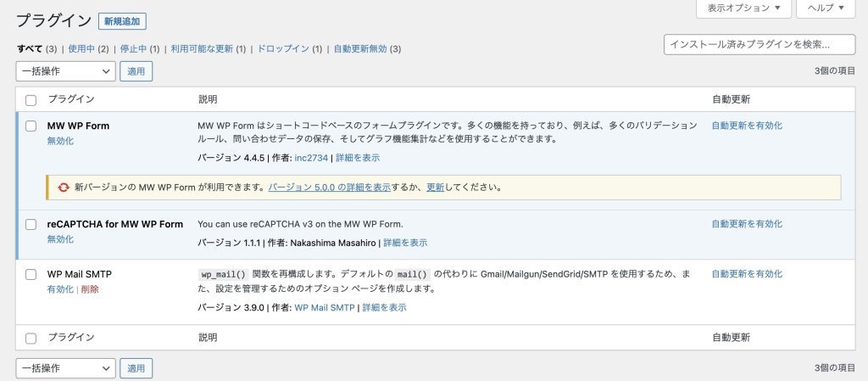Enable auto-update for reCAPTCHA for MW WP Form
868x381 pixels.
click(x=748, y=224)
